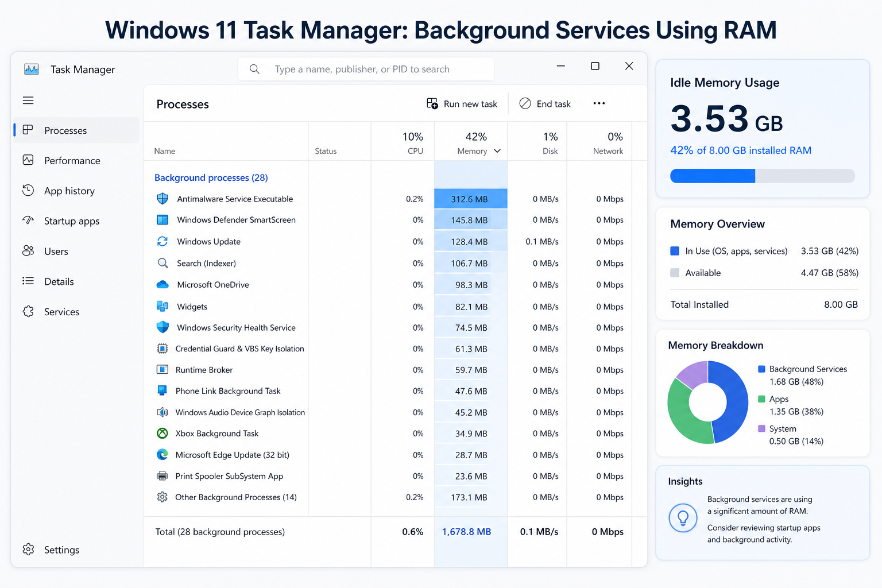This screenshot has width=882, height=588.
Task: Click the Credential Guard chip icon
Action: coord(163,349)
